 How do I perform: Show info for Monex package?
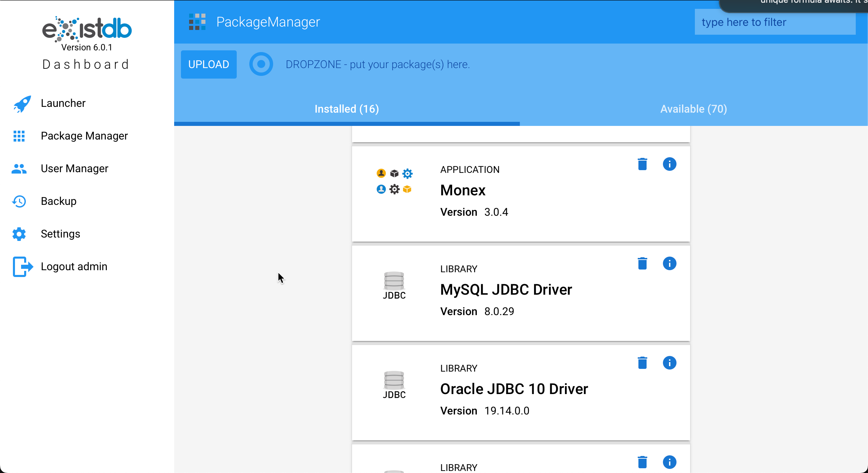(x=669, y=164)
